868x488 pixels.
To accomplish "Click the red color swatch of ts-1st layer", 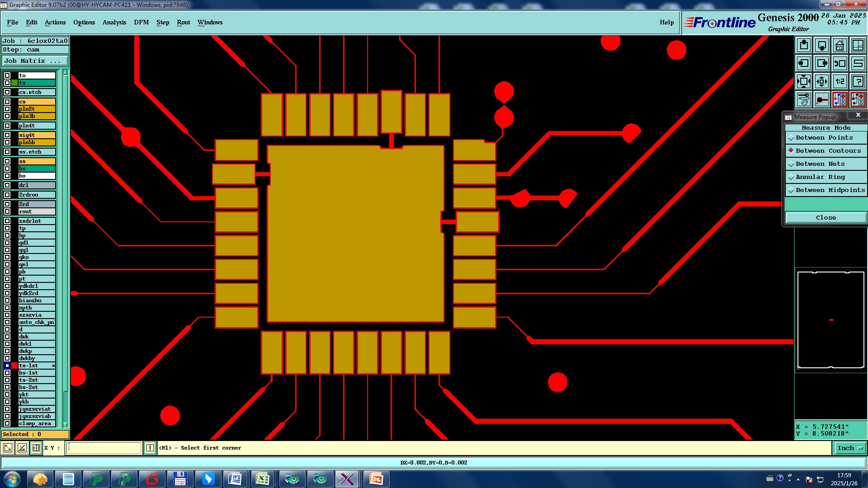I will tap(14, 366).
